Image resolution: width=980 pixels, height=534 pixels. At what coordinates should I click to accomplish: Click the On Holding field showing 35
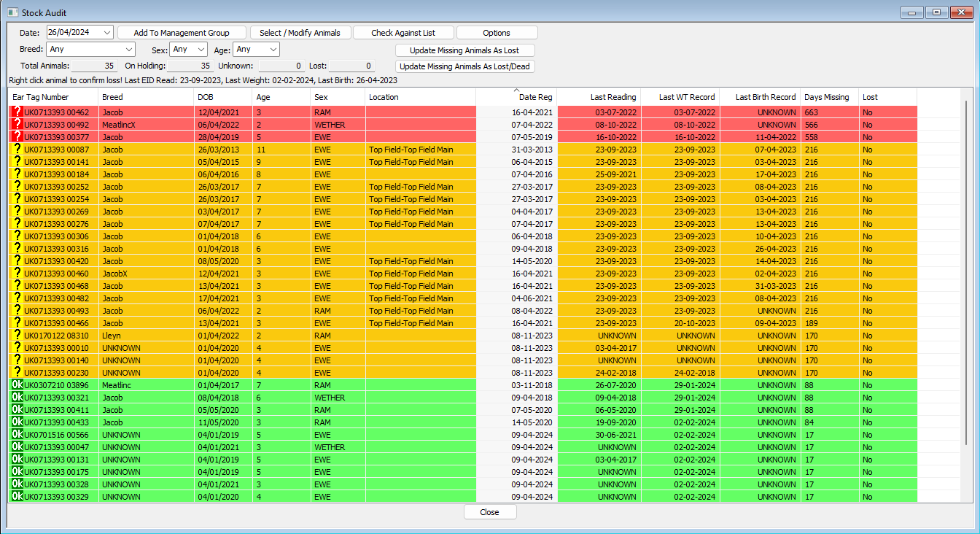pos(191,66)
